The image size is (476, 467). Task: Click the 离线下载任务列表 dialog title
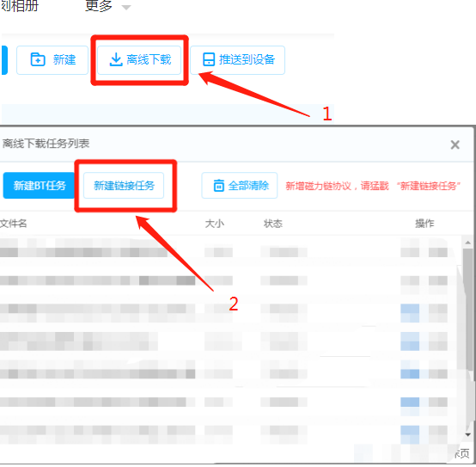[x=46, y=144]
